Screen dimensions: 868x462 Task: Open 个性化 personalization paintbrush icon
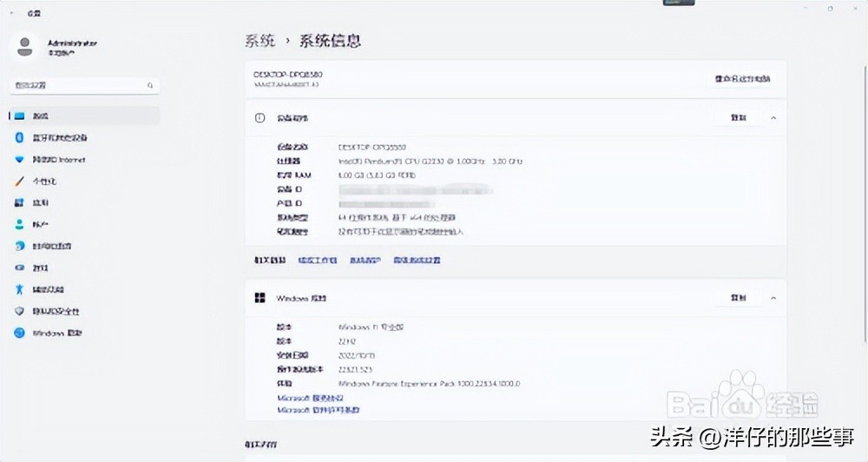pyautogui.click(x=19, y=181)
